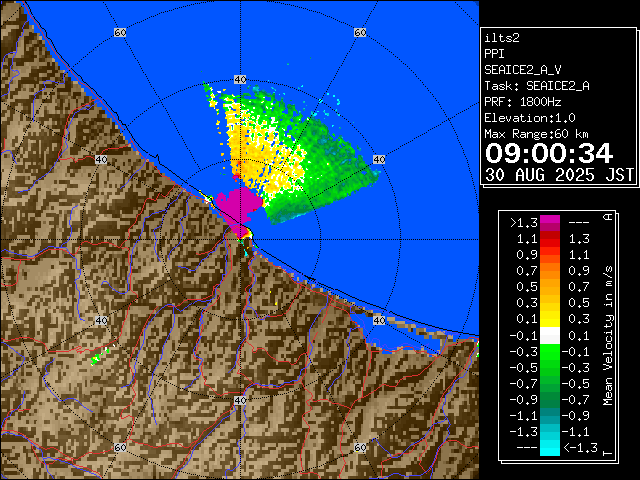Click the Task: SEAICE2_A line
The height and width of the screenshot is (480, 640).
[536, 86]
